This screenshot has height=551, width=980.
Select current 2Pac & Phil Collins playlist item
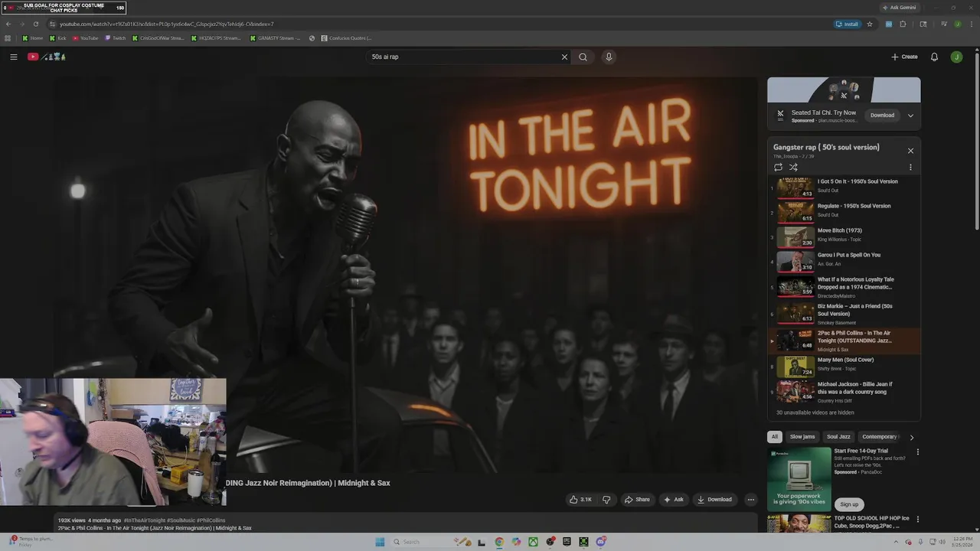[x=844, y=341]
